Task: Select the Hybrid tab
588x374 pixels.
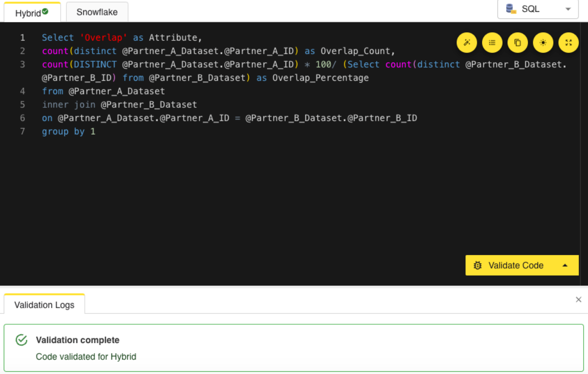Action: click(32, 13)
